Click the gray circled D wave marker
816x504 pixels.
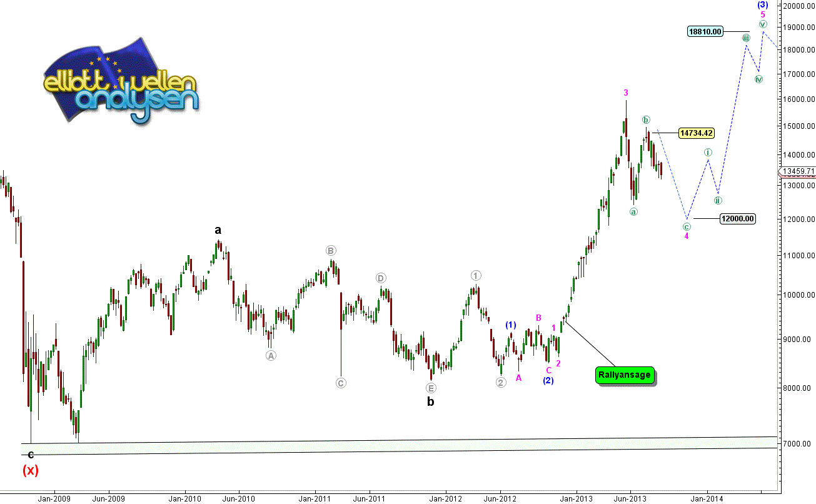coord(380,278)
